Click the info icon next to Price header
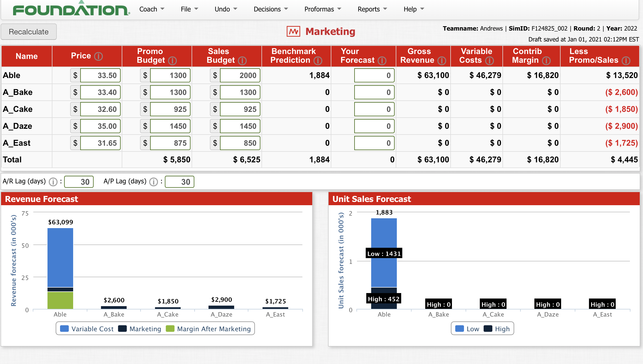The image size is (643, 364). click(99, 56)
